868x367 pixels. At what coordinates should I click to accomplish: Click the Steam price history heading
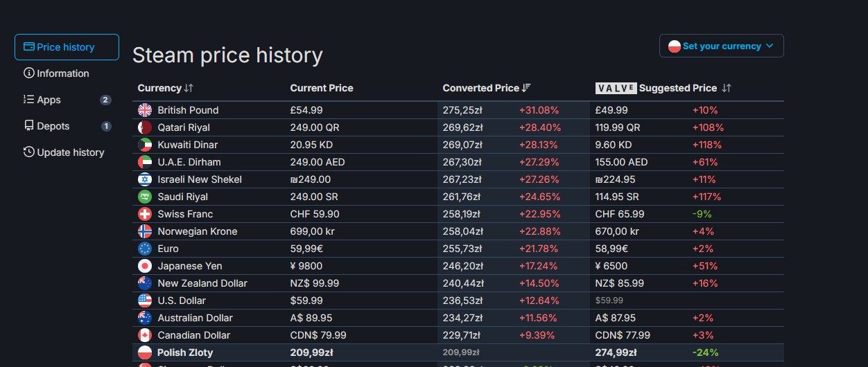click(x=227, y=55)
